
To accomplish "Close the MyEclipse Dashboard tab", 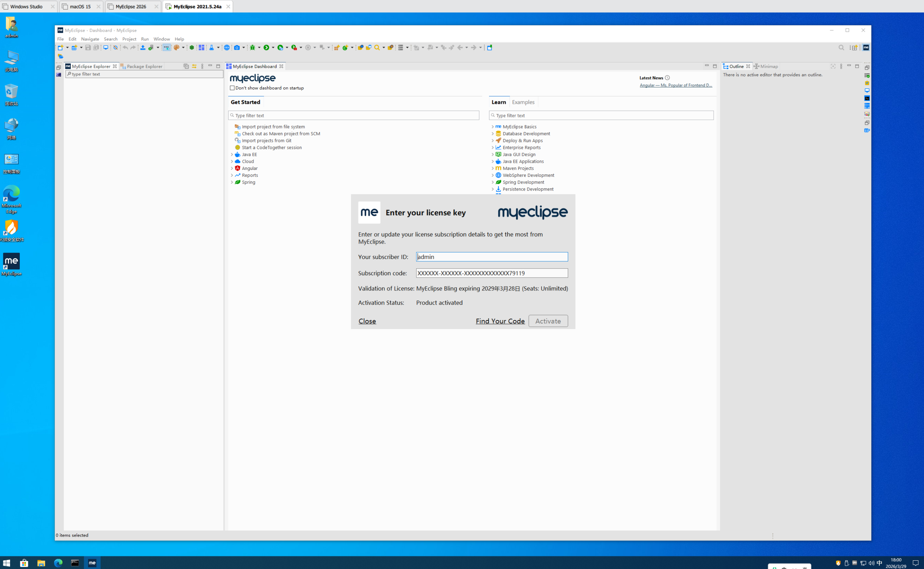I will coord(281,66).
